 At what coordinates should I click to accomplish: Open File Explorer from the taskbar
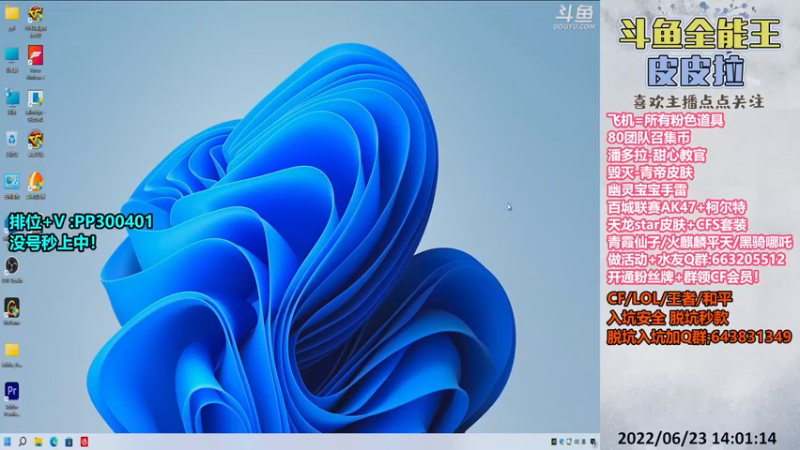[38, 442]
